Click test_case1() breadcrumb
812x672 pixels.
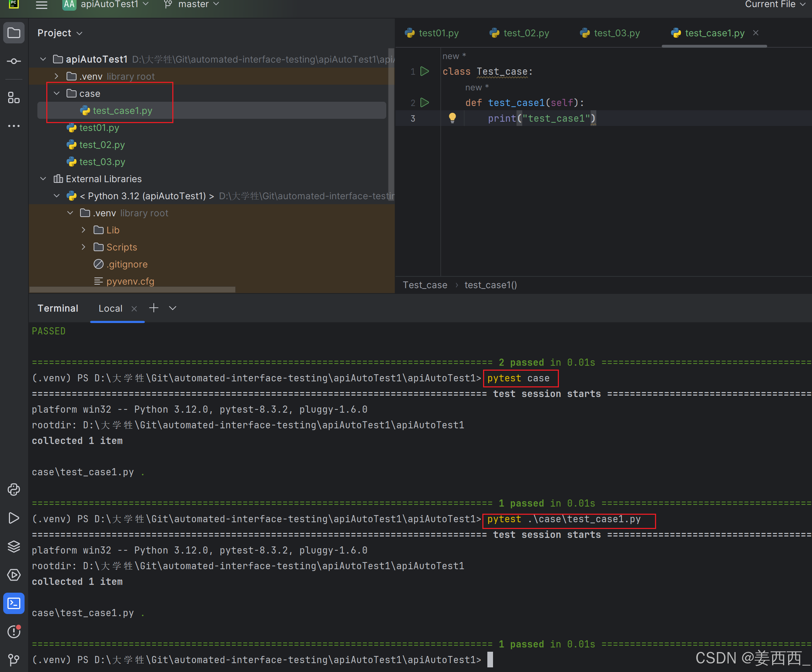click(491, 285)
